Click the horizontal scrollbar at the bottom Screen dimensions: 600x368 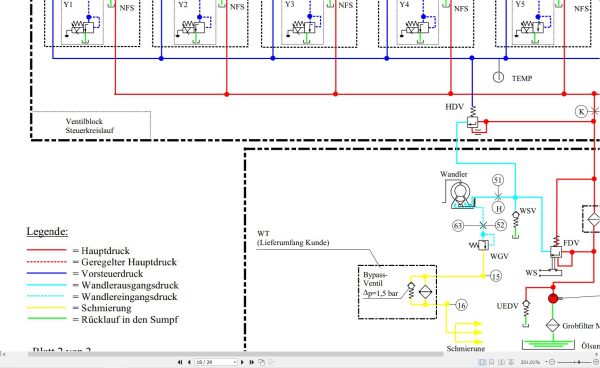tap(235, 354)
